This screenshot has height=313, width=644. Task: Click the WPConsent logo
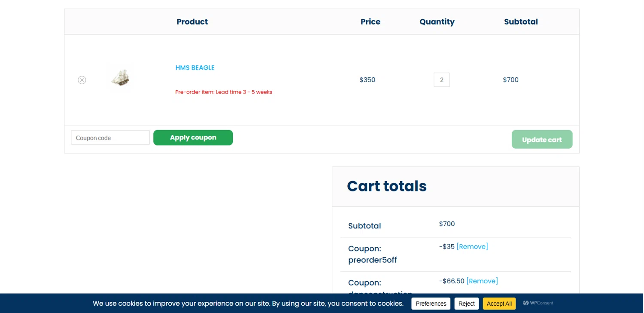coord(538,303)
